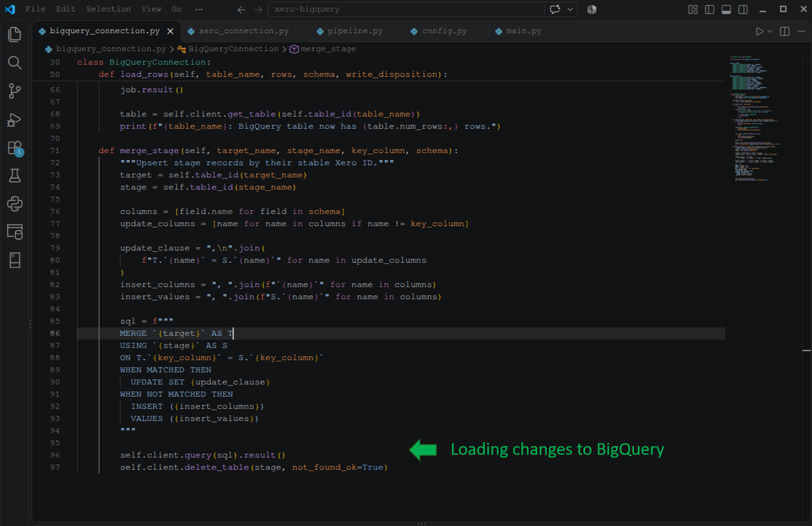The height and width of the screenshot is (526, 812).
Task: Open the run options dropdown arrow
Action: coord(770,31)
